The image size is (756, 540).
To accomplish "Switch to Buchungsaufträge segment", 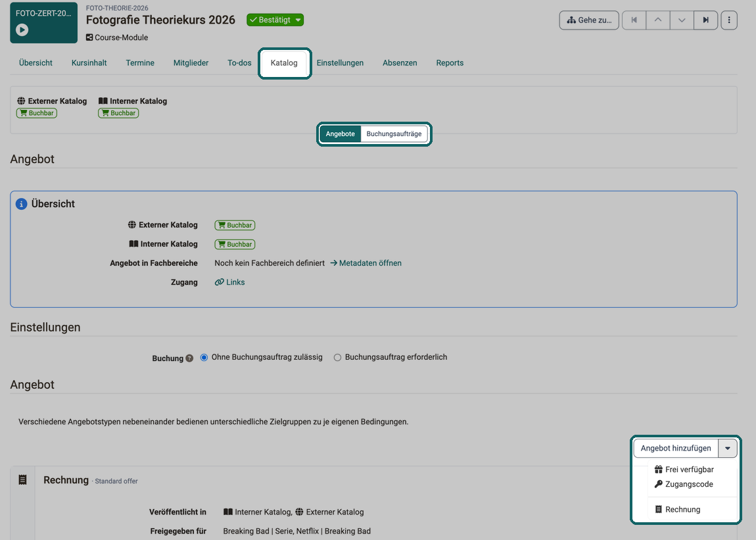I will coord(394,134).
